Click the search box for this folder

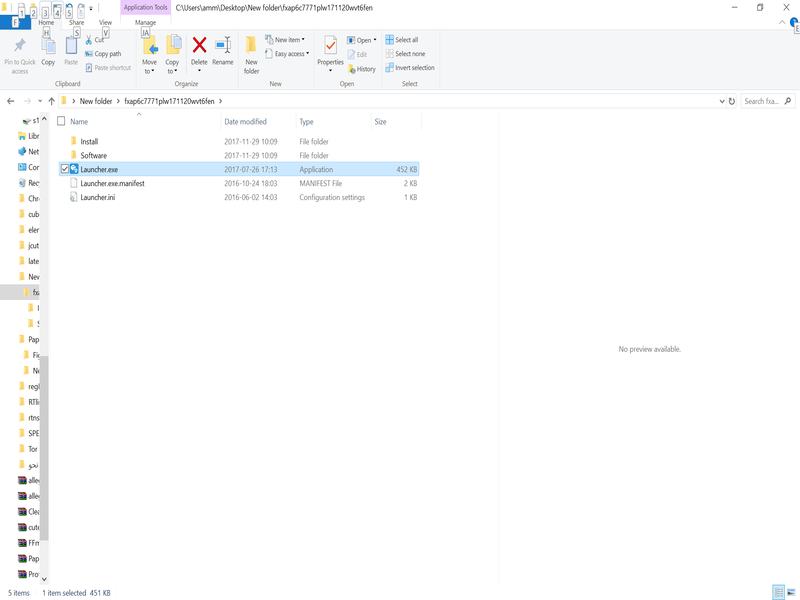[x=766, y=101]
